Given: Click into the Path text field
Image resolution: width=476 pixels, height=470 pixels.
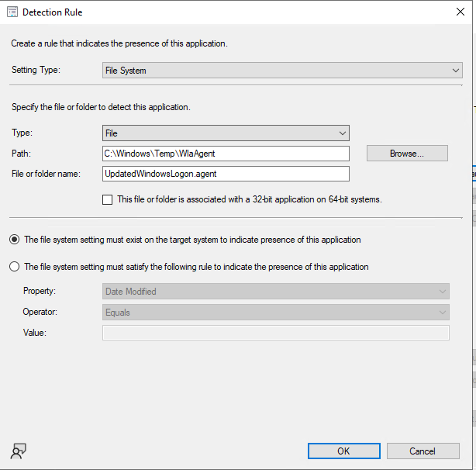Looking at the screenshot, I should (226, 154).
